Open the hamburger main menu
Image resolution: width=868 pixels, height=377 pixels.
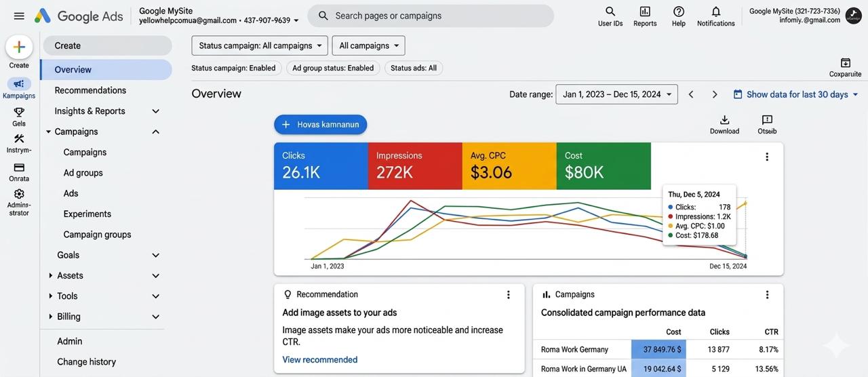[19, 16]
